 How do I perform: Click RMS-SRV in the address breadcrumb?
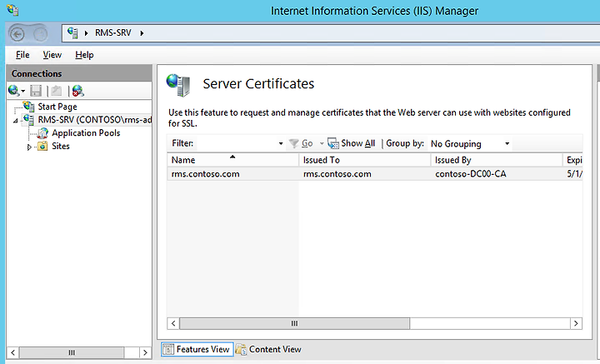point(112,32)
